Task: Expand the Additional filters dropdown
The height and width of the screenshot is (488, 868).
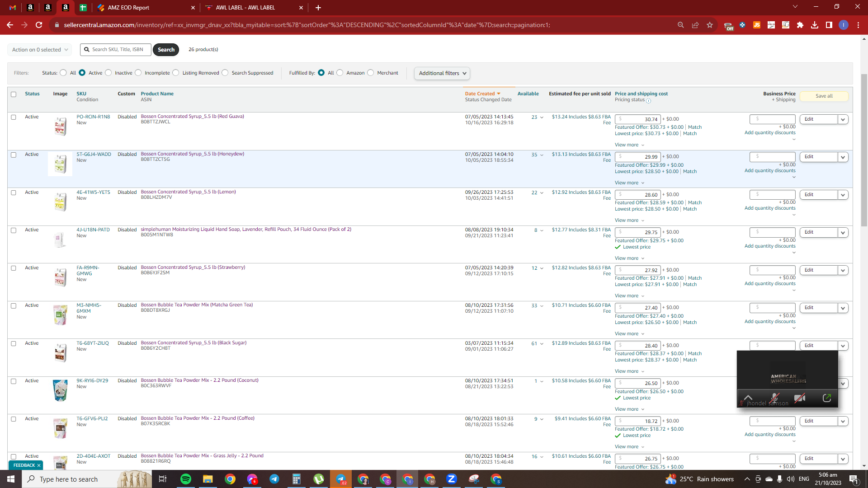Action: point(442,73)
